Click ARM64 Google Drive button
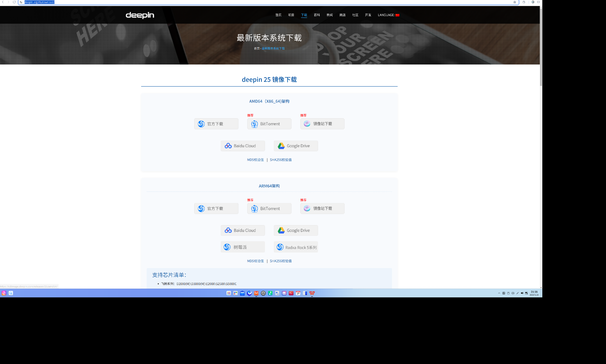 [x=296, y=231]
